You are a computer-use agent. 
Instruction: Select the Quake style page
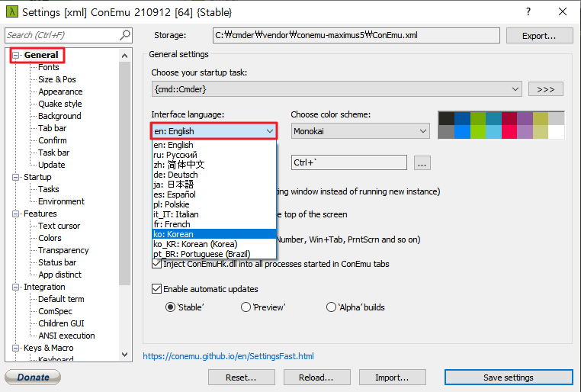coord(60,104)
